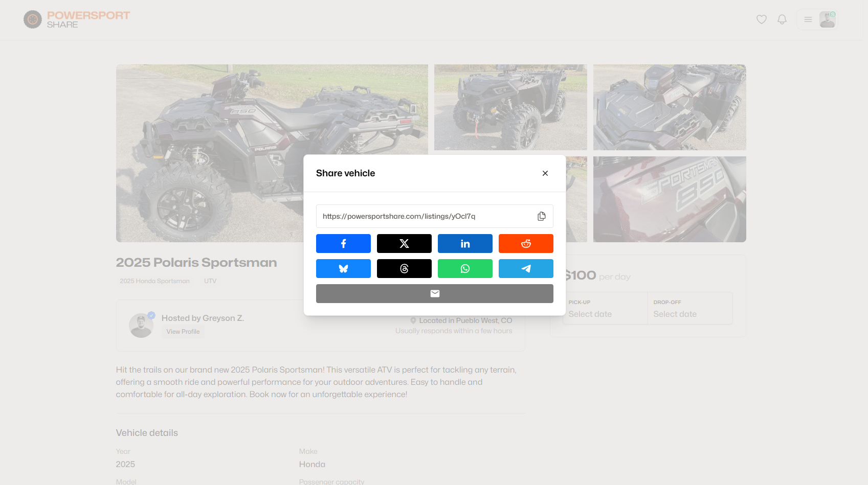The image size is (868, 485).
Task: Share the listing on Threads
Action: coord(404,268)
